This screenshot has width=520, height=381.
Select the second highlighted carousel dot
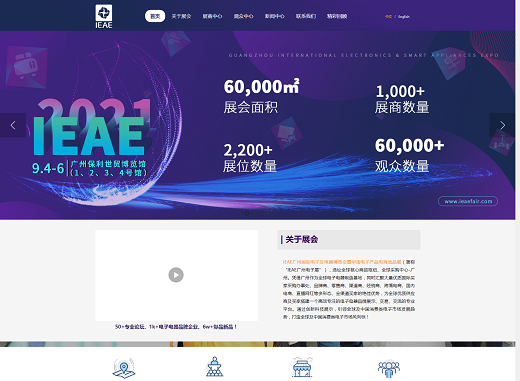[x=247, y=213]
